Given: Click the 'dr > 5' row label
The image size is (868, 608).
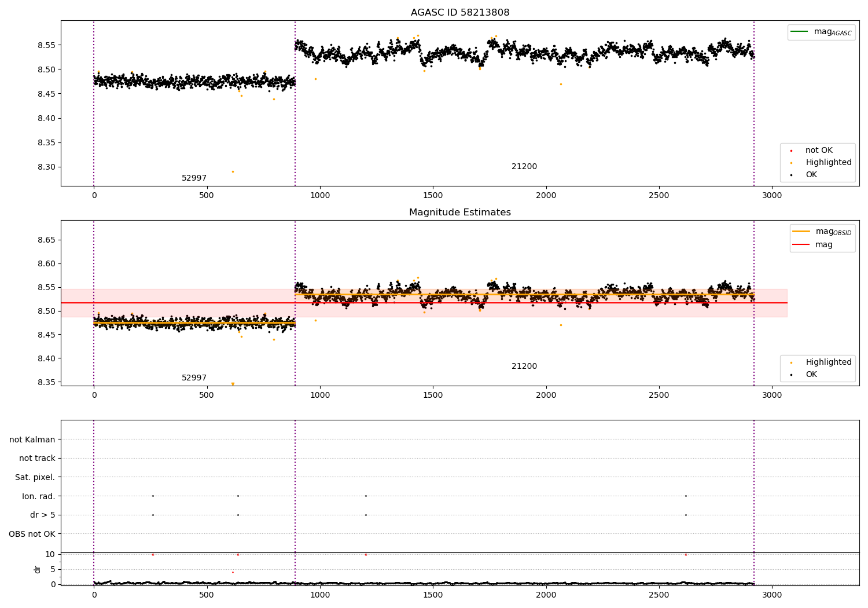Looking at the screenshot, I should pyautogui.click(x=43, y=515).
